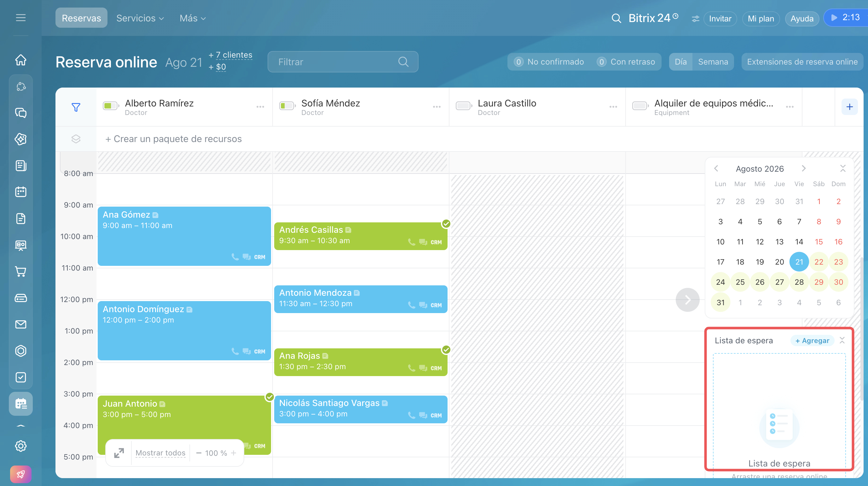
Task: Click the search magnifier in top bar
Action: click(x=616, y=18)
